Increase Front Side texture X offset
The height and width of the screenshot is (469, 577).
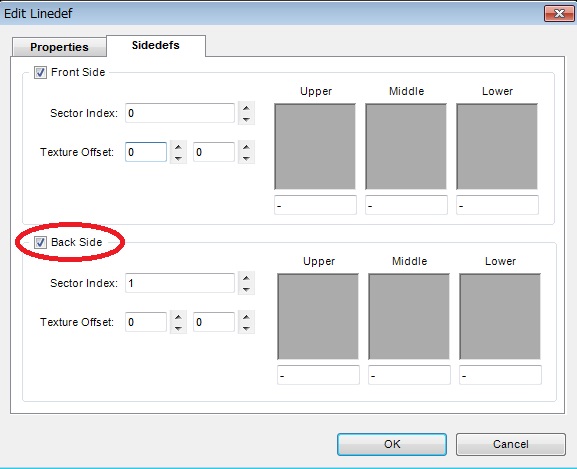point(178,147)
